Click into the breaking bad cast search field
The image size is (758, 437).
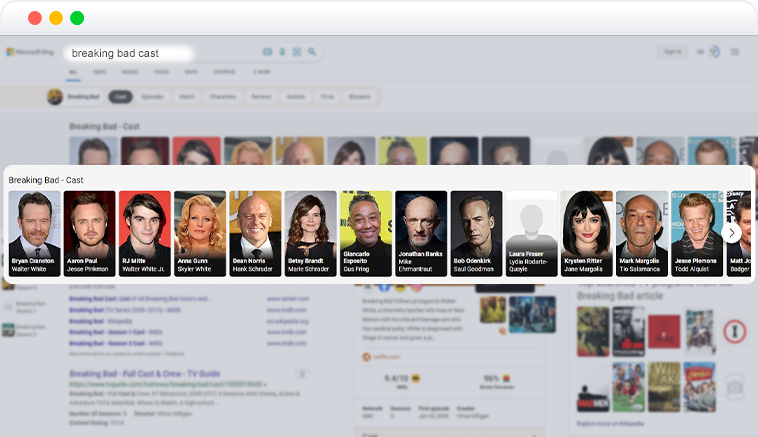pyautogui.click(x=162, y=53)
